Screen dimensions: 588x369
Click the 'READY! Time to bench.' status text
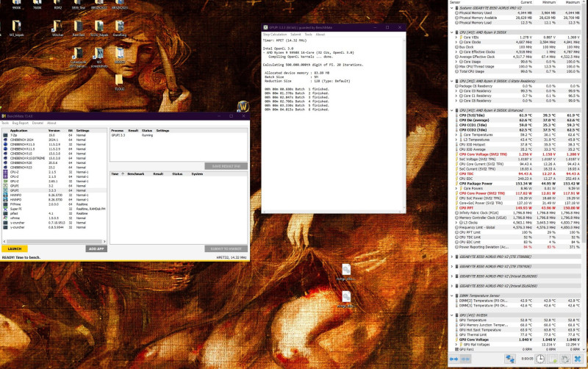pos(21,257)
